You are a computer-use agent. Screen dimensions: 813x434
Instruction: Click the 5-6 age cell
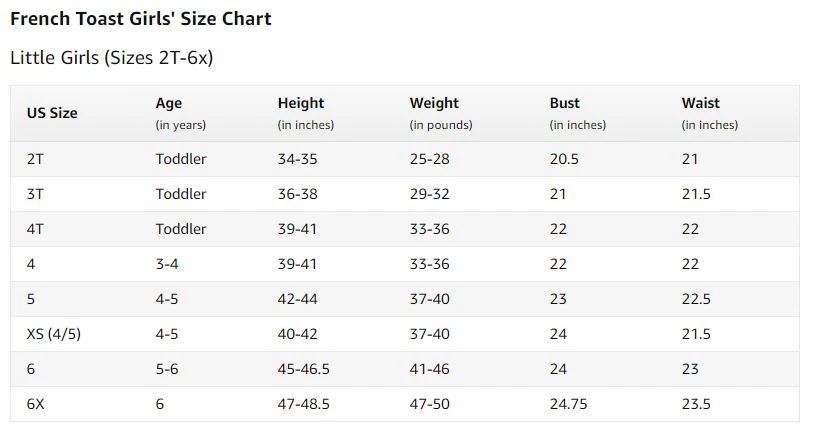167,369
